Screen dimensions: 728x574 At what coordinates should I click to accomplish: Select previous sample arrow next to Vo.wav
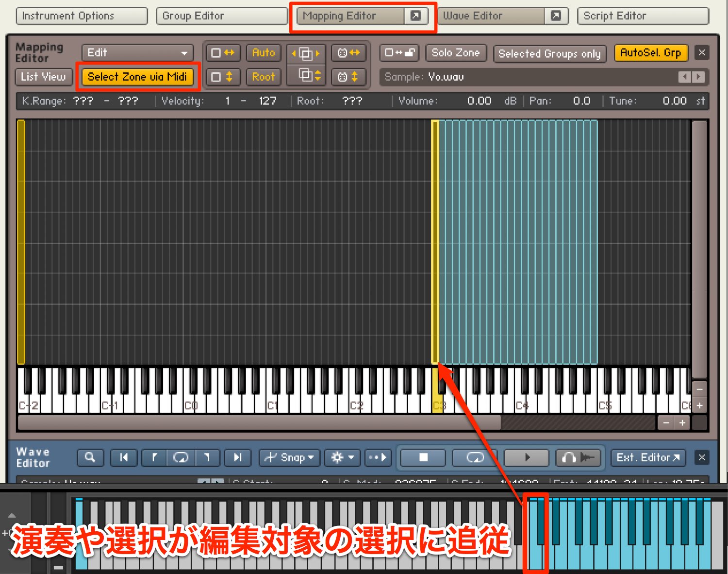pyautogui.click(x=684, y=77)
